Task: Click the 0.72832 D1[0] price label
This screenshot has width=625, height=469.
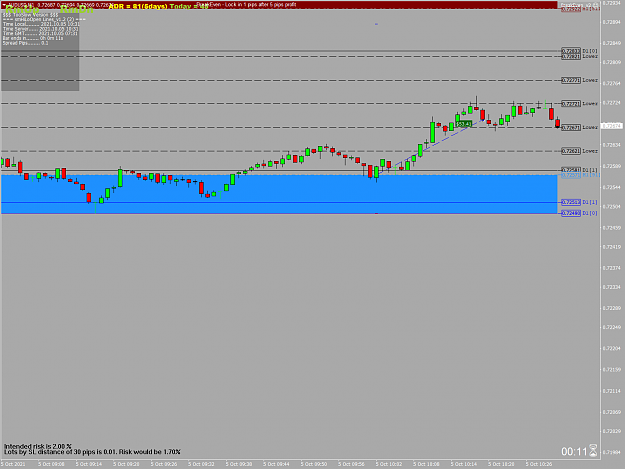Action: 571,51
